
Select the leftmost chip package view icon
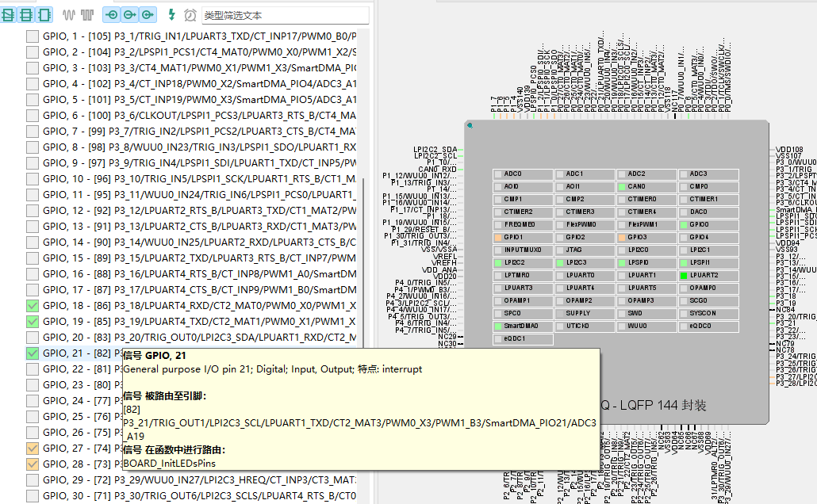click(x=8, y=14)
